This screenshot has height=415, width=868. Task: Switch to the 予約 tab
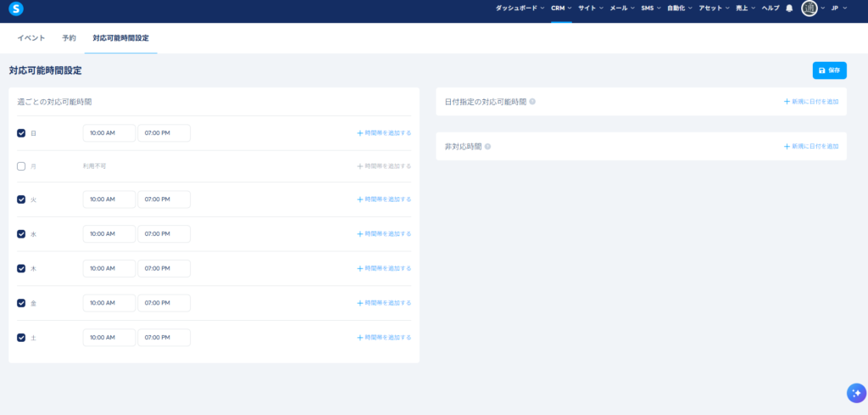[69, 38]
